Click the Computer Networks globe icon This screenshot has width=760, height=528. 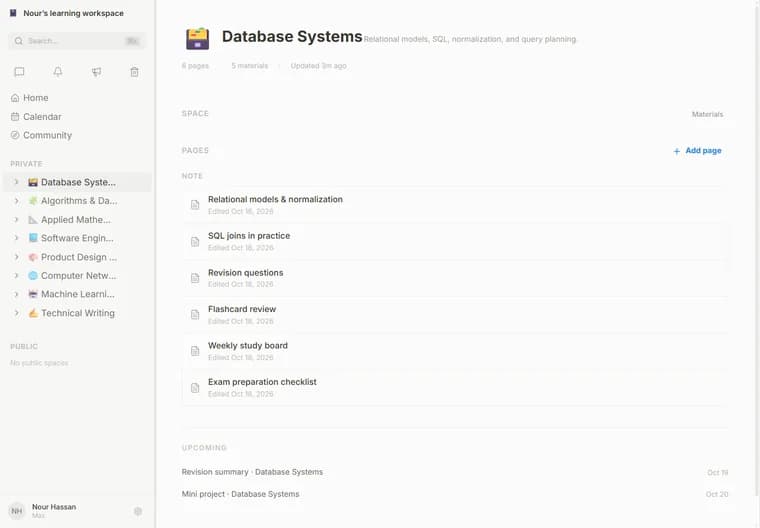pyautogui.click(x=32, y=275)
